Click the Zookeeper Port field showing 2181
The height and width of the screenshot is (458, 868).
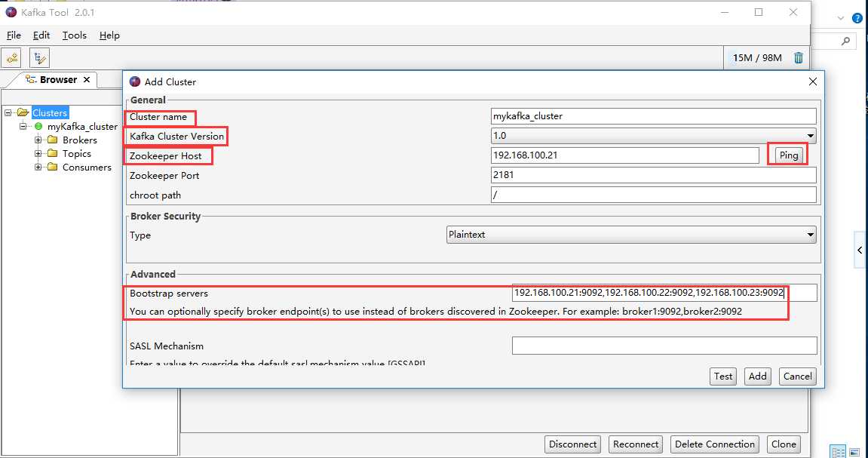653,175
